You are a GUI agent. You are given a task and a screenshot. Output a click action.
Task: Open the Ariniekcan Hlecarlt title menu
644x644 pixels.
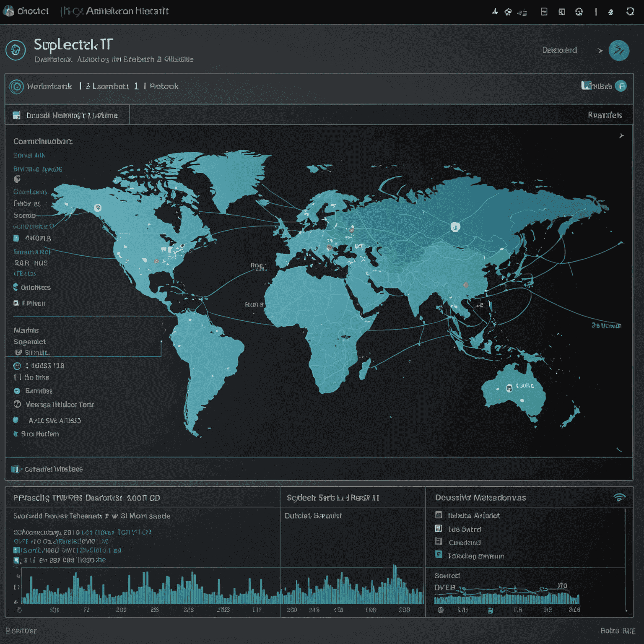pyautogui.click(x=127, y=11)
